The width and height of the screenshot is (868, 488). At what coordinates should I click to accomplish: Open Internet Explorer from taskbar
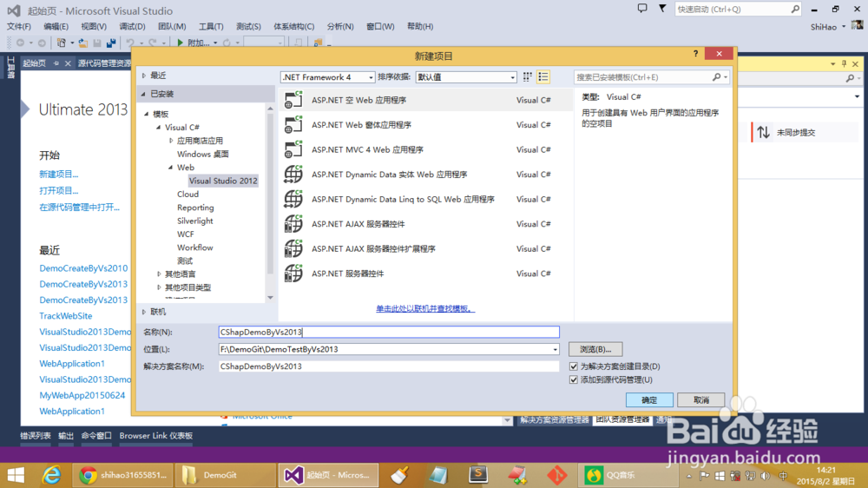(52, 475)
